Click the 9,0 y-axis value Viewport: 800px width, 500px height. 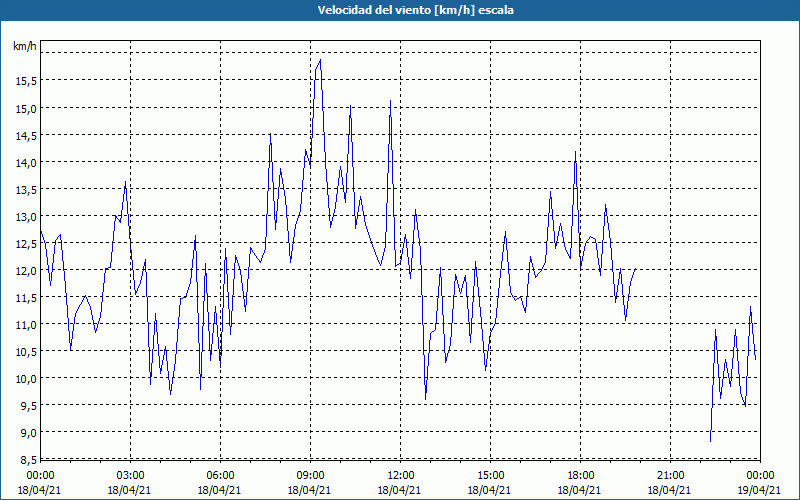pos(27,433)
